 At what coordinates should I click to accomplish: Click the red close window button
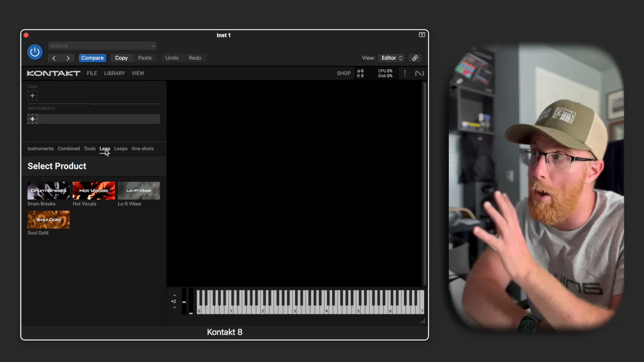tap(26, 35)
